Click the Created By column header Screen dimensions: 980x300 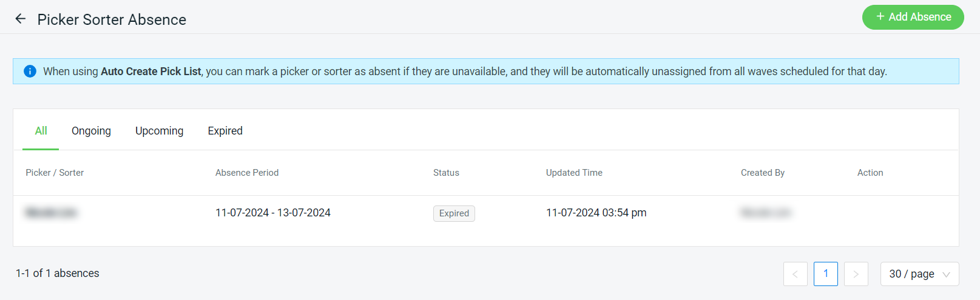(x=763, y=173)
